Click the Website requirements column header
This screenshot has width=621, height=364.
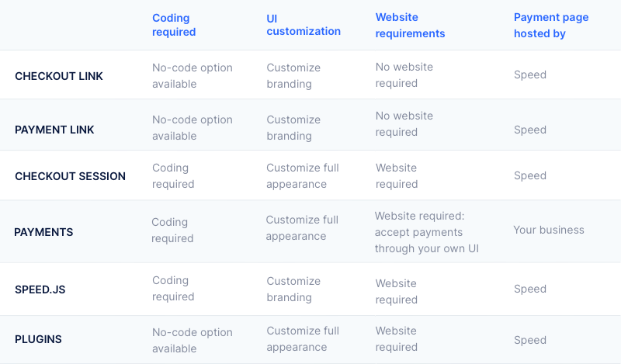click(x=410, y=26)
